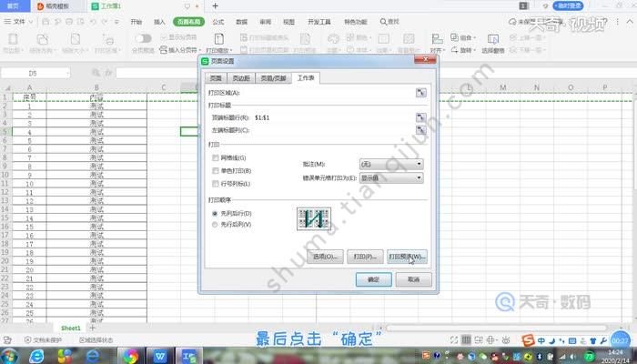Select column header M
Viewport: 637px width, 364px height.
[x=503, y=87]
